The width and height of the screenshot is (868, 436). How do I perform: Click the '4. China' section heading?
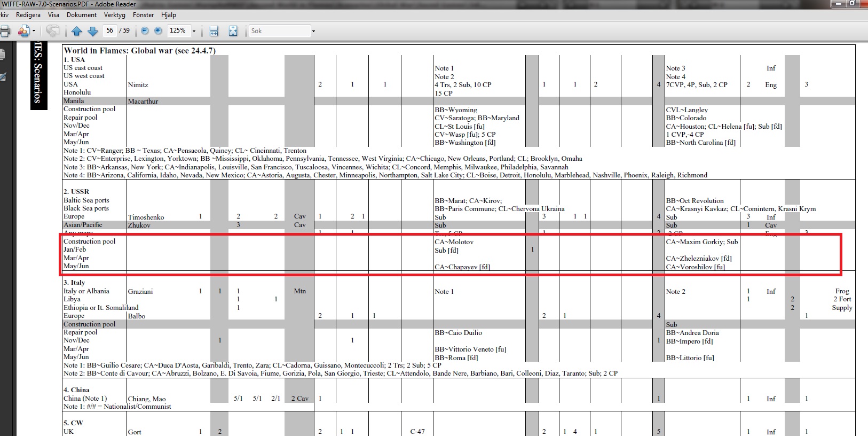77,390
